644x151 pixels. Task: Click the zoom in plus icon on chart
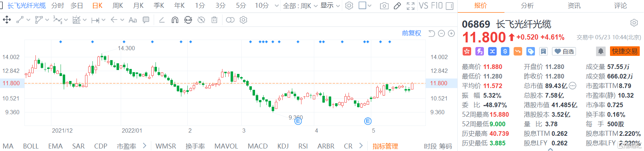coord(451,34)
